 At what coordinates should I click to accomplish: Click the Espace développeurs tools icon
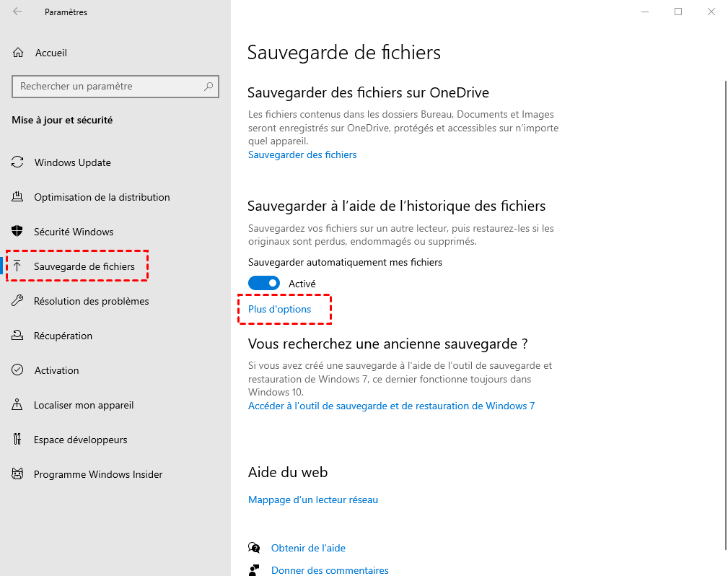pyautogui.click(x=17, y=439)
